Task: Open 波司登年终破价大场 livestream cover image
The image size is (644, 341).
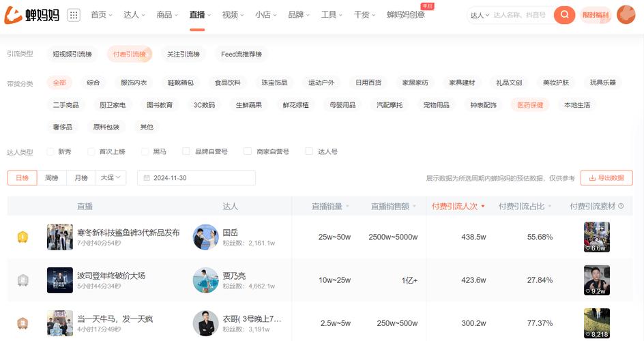Action: [x=60, y=280]
